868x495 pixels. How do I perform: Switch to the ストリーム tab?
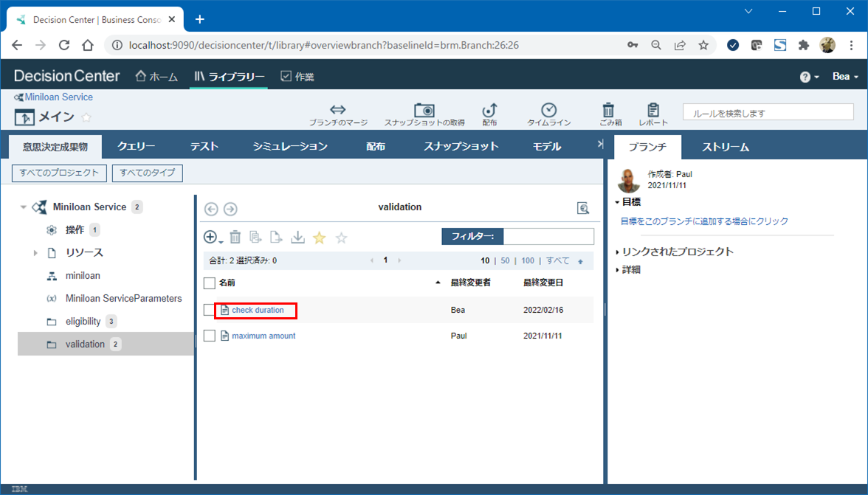725,147
